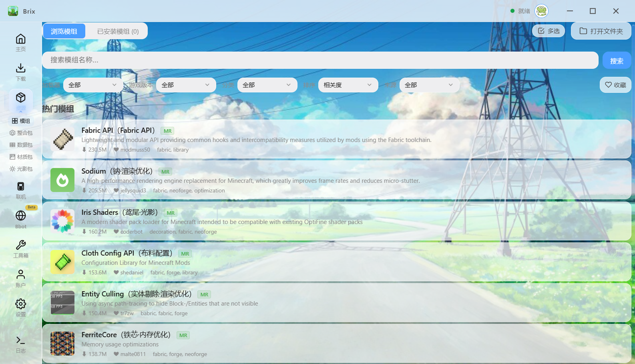This screenshot has height=364, width=635.
Task: Open the Cloth Config API title
Action: click(x=127, y=253)
